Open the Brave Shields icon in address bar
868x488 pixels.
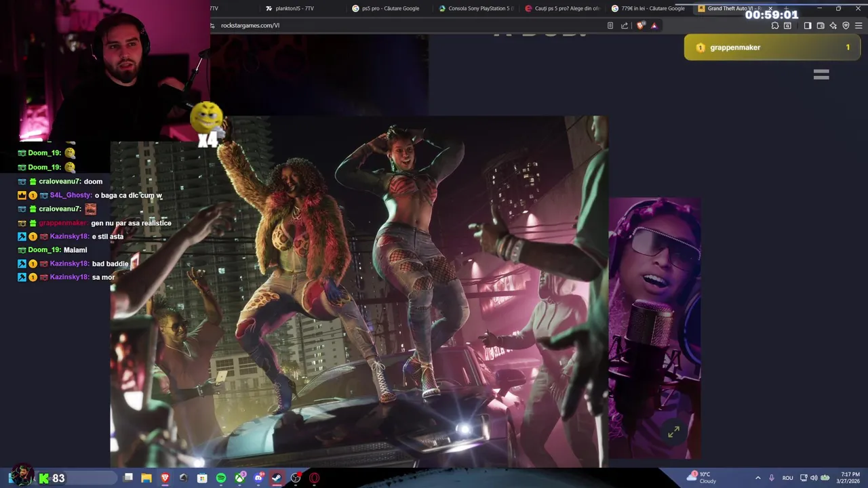pyautogui.click(x=641, y=26)
